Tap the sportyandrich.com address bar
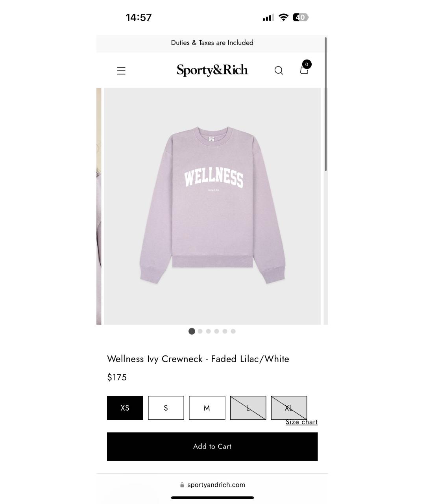The height and width of the screenshot is (504, 425). point(213,485)
